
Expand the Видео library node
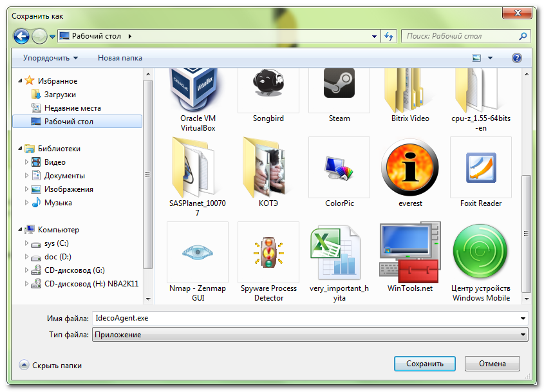[x=26, y=162]
